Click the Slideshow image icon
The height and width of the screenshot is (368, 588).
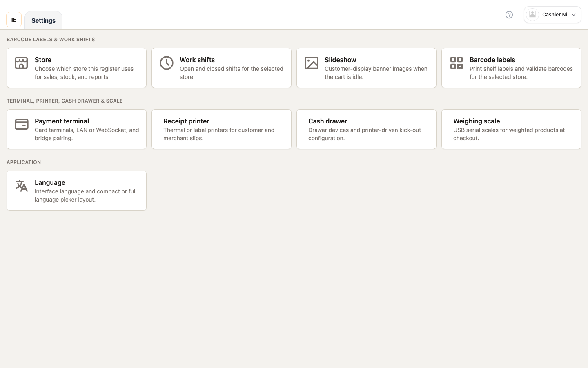(312, 63)
